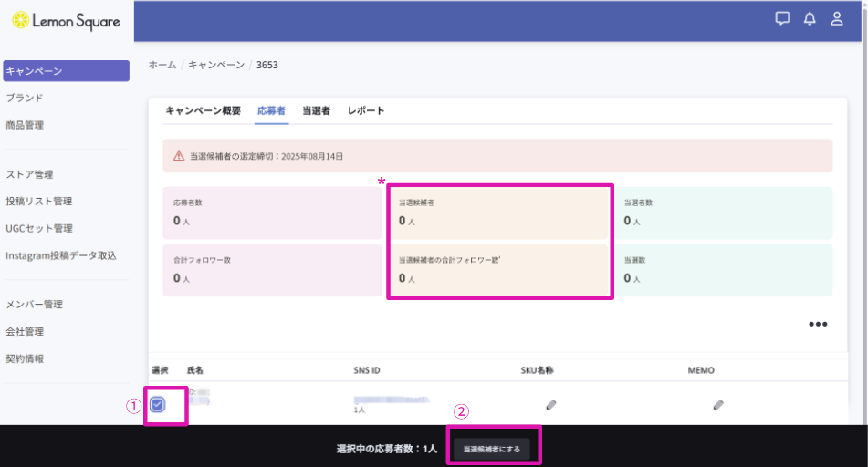Switch to the キャンペーン概要 tab
This screenshot has height=467, width=868.
click(203, 110)
